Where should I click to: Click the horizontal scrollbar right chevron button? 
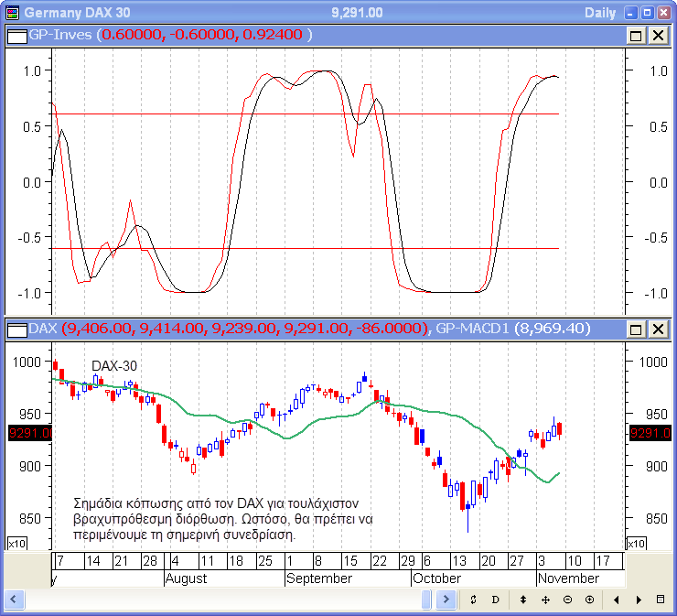pyautogui.click(x=446, y=600)
